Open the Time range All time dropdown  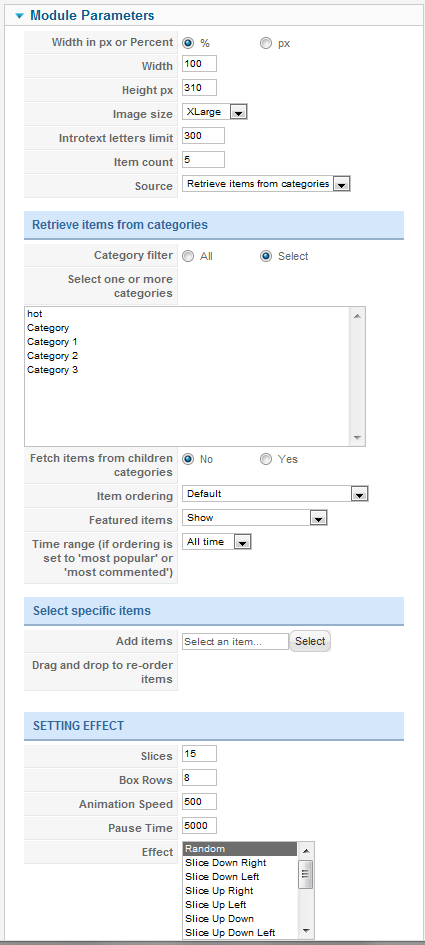[216, 542]
